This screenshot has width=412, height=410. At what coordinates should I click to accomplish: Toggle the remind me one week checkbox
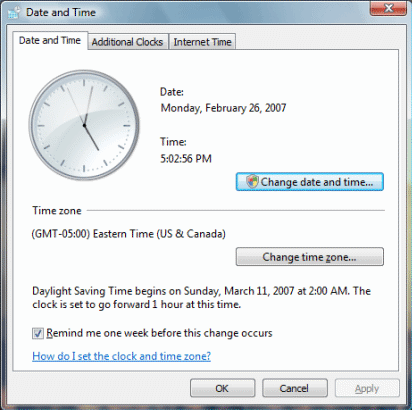coord(38,333)
